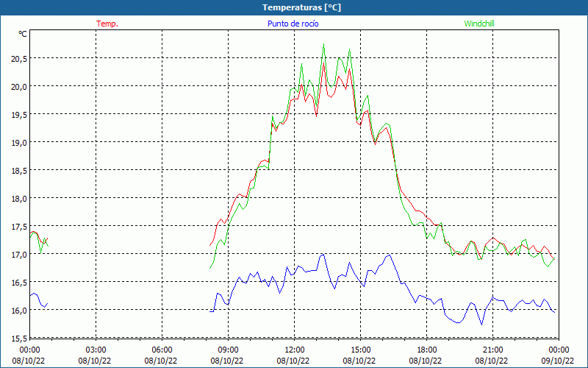Click the 16,0 y-axis value
The width and height of the screenshot is (588, 368).
coord(18,310)
